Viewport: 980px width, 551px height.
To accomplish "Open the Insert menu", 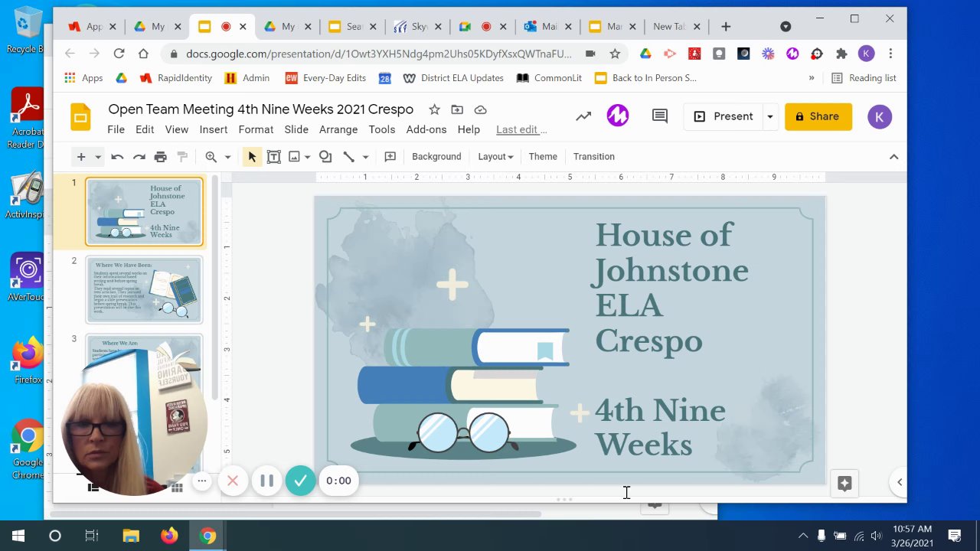I will click(x=214, y=129).
